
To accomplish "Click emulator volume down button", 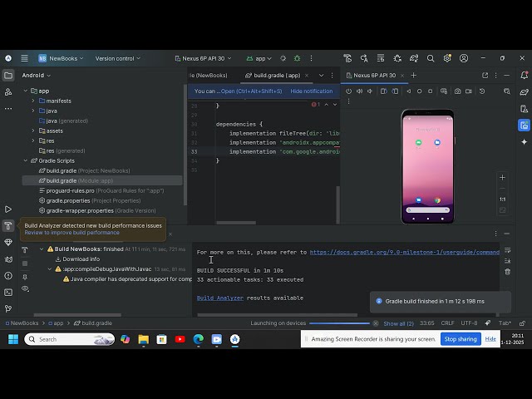I will 370,91.
